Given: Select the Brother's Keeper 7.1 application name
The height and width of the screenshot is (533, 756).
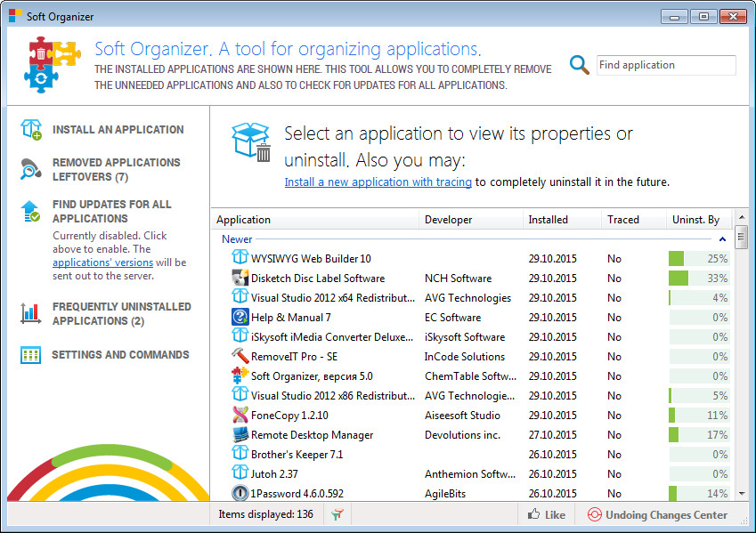Looking at the screenshot, I should click(297, 455).
